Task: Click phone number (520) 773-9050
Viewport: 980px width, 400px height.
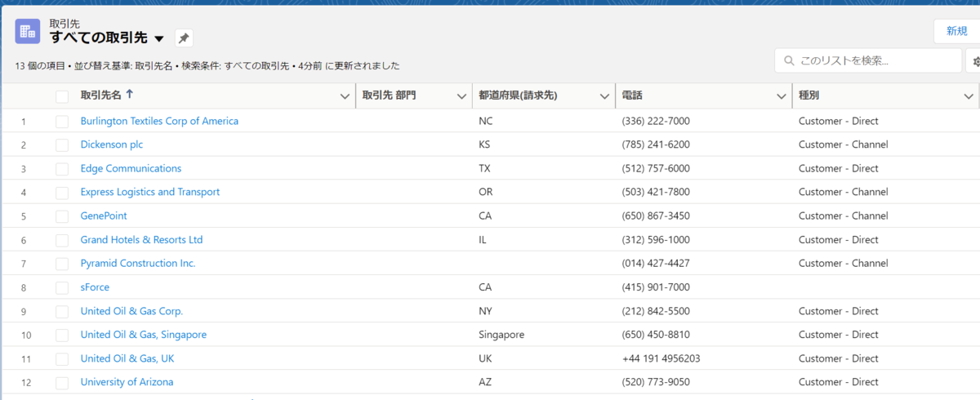Action: (656, 381)
